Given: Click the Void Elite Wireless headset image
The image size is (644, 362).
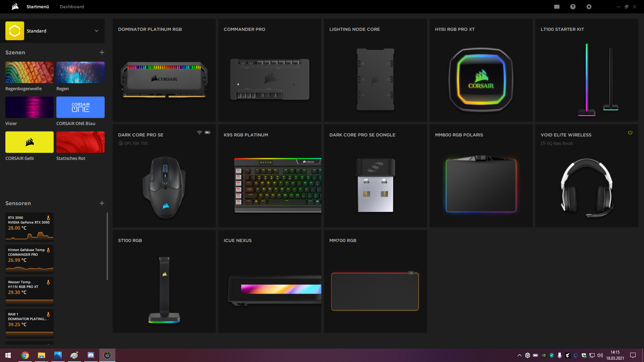Looking at the screenshot, I should [x=587, y=188].
